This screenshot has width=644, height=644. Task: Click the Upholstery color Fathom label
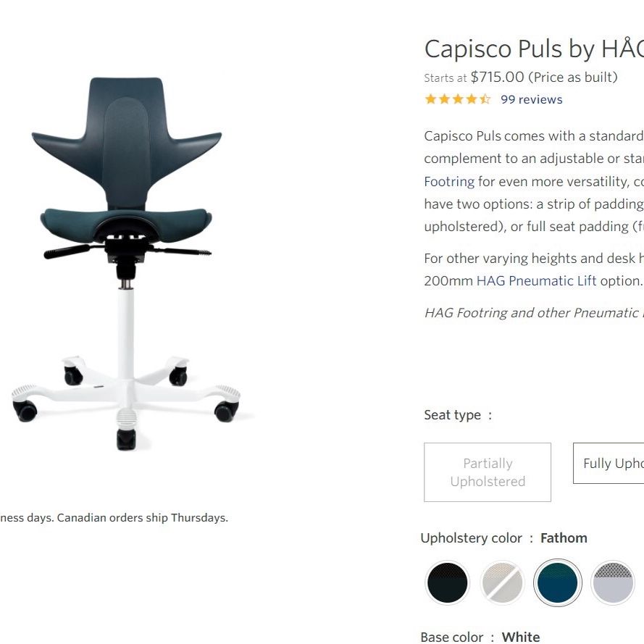(504, 538)
